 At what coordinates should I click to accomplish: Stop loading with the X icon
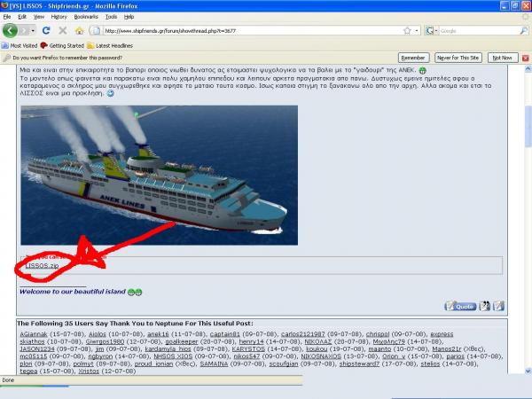click(62, 30)
